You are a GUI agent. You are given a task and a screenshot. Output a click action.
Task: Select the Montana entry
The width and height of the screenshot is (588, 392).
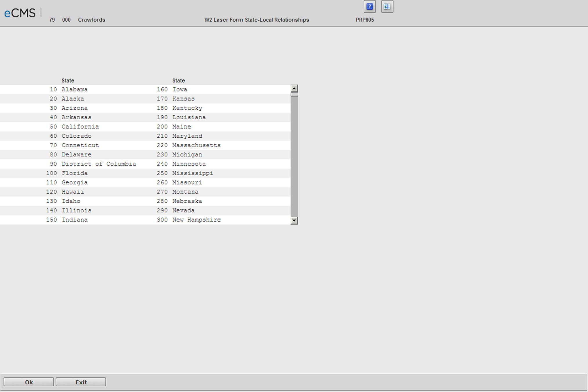[x=185, y=192]
